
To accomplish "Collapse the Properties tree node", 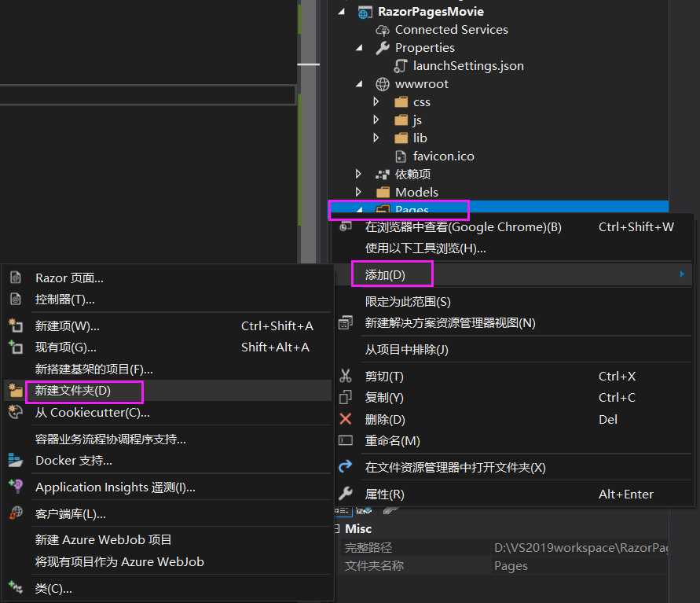I will point(359,48).
